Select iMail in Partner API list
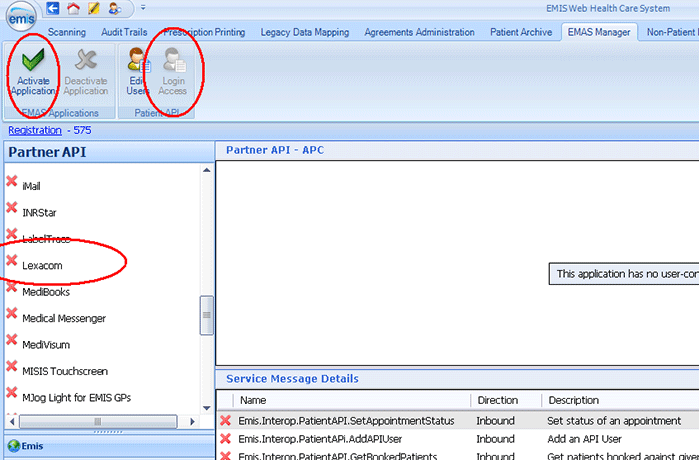Screen dimensions: 699x460 [x=31, y=186]
